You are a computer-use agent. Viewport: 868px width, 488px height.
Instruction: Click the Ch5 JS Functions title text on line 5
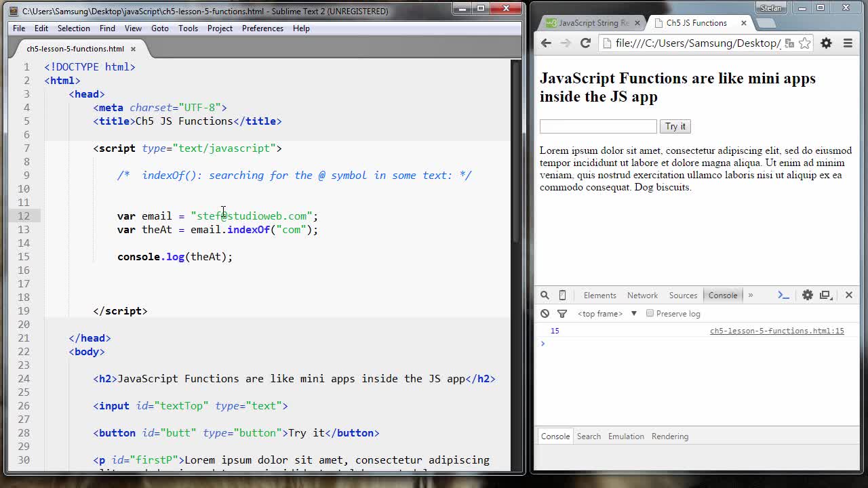pyautogui.click(x=184, y=121)
